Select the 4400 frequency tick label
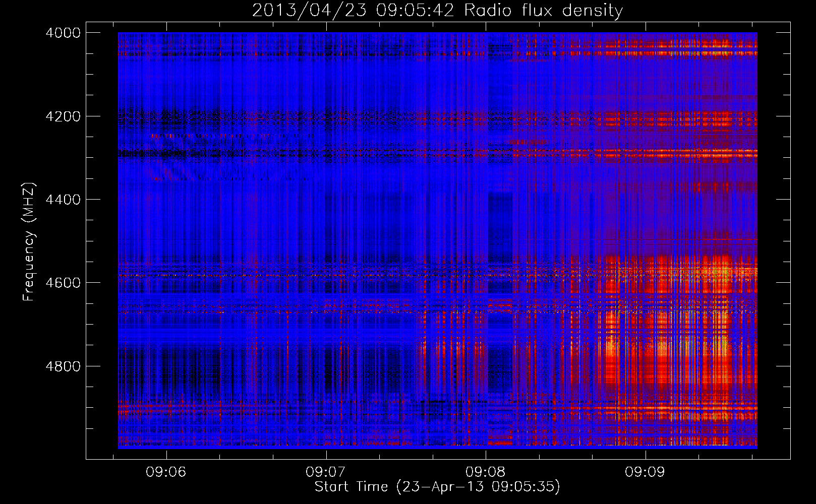Viewport: 816px width, 504px height. click(x=63, y=200)
